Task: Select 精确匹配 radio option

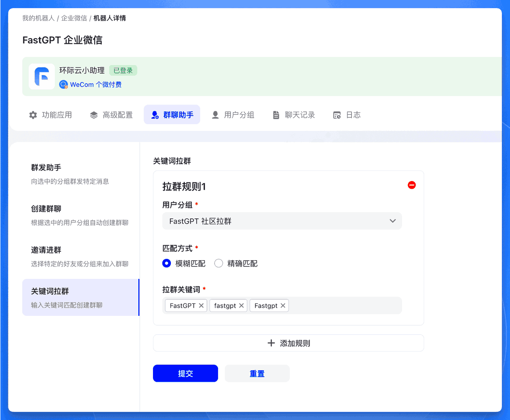Action: [x=218, y=264]
